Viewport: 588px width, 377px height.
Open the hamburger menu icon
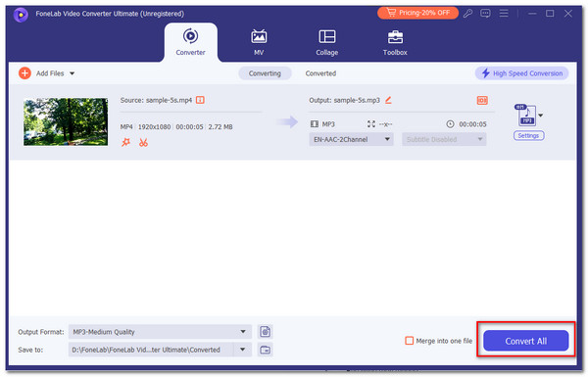tap(504, 14)
